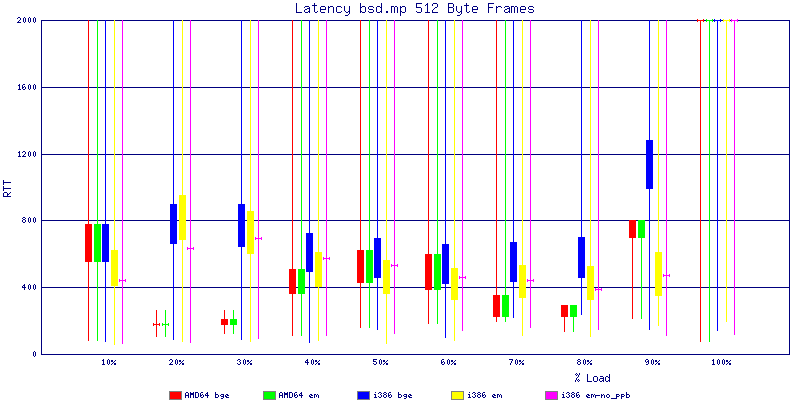800x400 pixels.
Task: Click the magenta median marker at 10% load
Action: coord(122,281)
